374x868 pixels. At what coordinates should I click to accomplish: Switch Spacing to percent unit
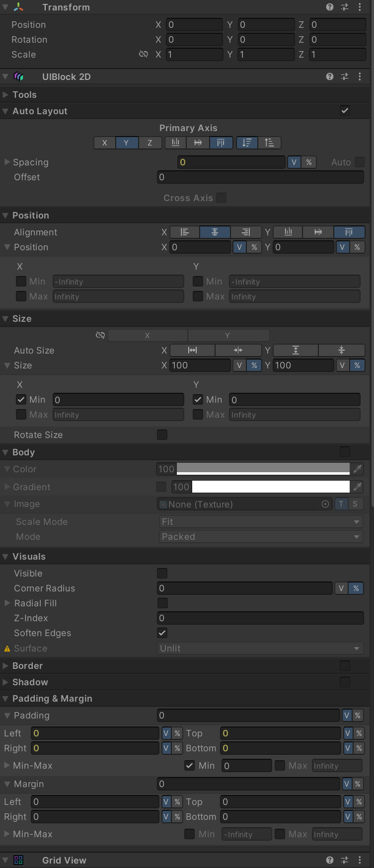[x=309, y=162]
